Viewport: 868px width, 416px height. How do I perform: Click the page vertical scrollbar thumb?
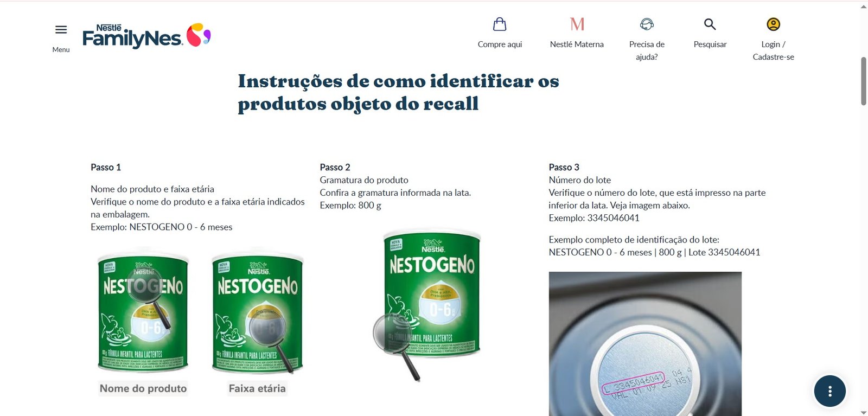[x=864, y=81]
